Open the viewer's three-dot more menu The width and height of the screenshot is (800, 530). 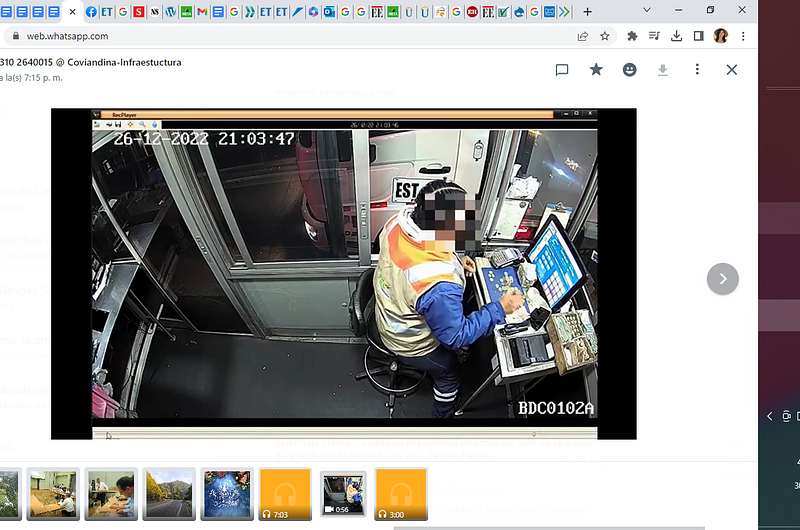[x=697, y=69]
